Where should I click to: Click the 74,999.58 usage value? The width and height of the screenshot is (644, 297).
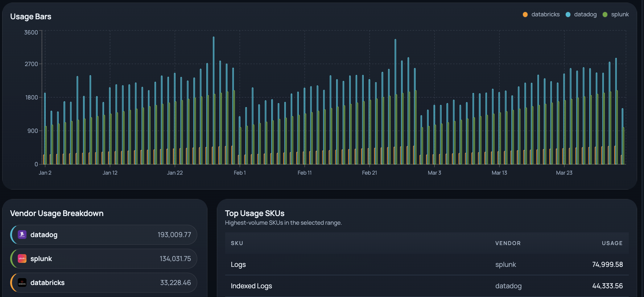tap(607, 264)
